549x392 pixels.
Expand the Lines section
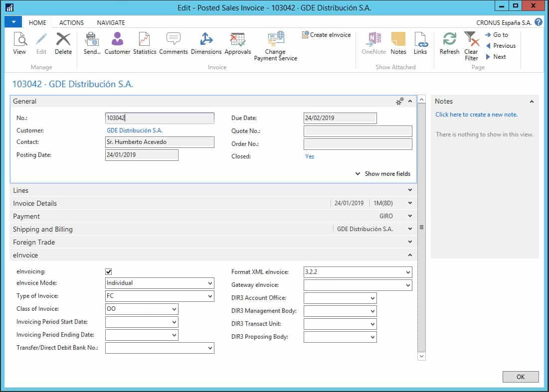[x=410, y=190]
